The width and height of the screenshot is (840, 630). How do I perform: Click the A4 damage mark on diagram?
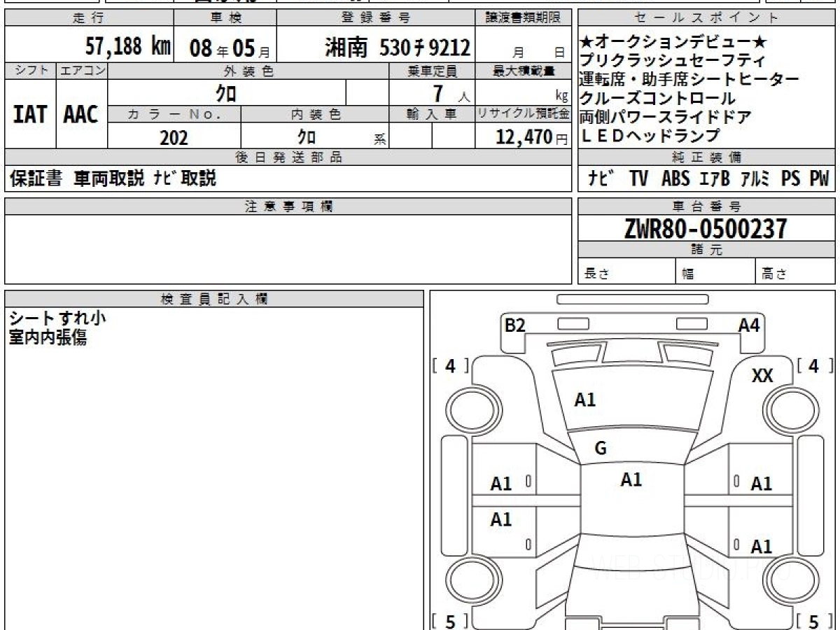[x=749, y=325]
